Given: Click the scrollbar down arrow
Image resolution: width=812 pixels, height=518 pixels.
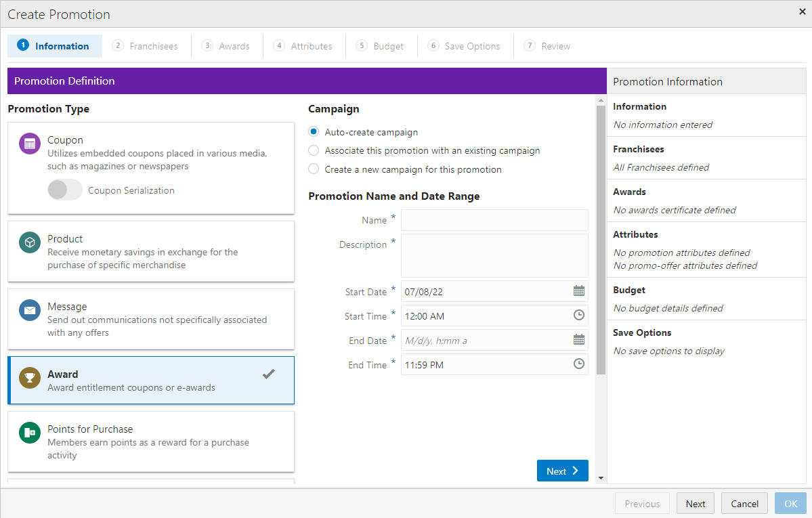Looking at the screenshot, I should (601, 478).
